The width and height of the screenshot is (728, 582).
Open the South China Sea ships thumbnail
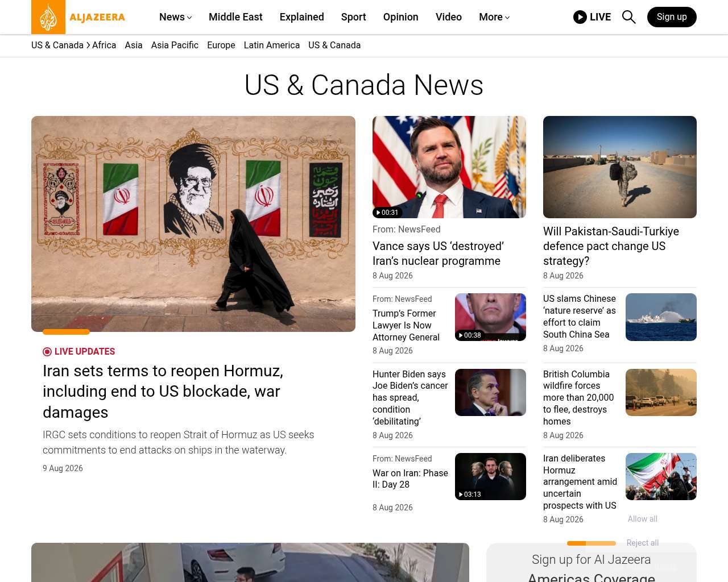click(661, 317)
